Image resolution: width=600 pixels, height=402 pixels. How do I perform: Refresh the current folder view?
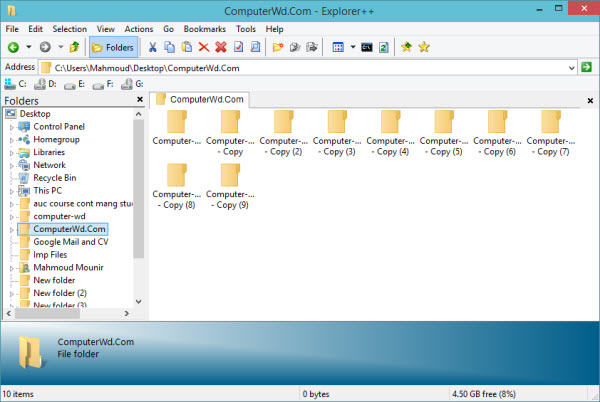[384, 47]
